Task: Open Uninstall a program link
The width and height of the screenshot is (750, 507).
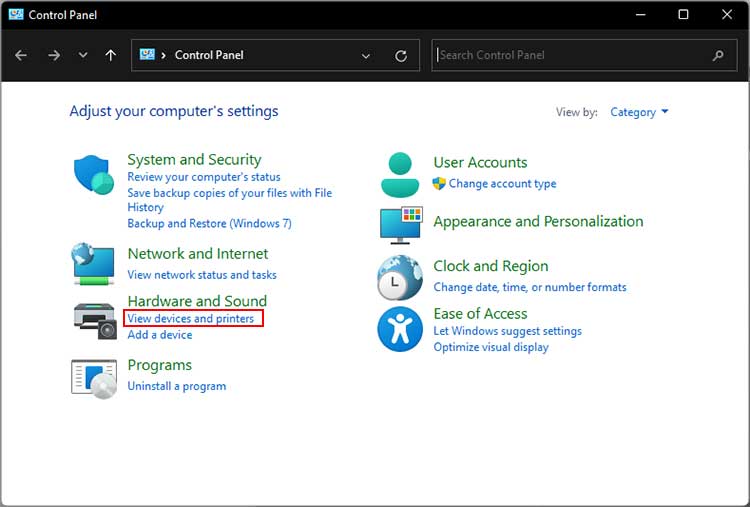Action: [x=176, y=386]
